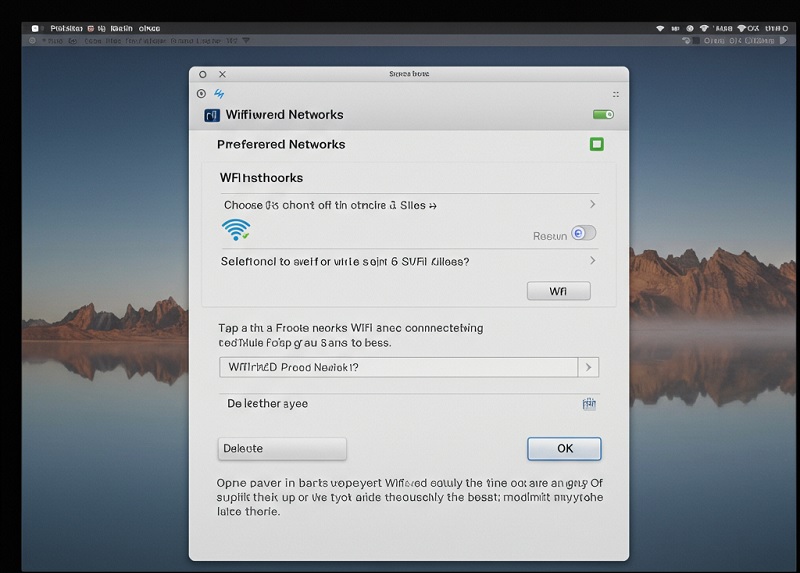Screen dimensions: 800x573
Task: Open the 'oikce' menu in the menu bar
Action: tap(149, 29)
